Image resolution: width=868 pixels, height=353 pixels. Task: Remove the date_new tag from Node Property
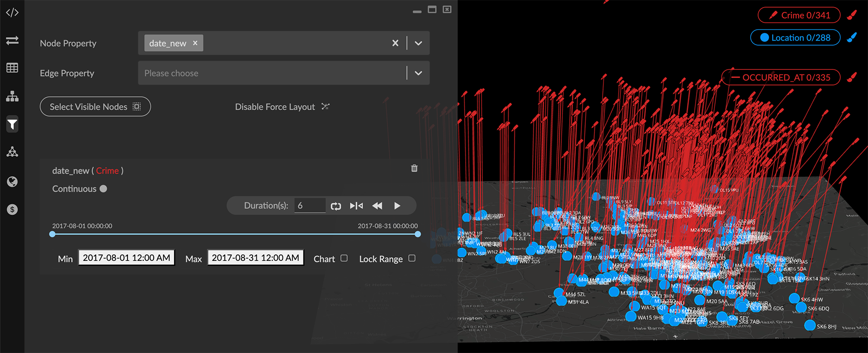(x=195, y=43)
